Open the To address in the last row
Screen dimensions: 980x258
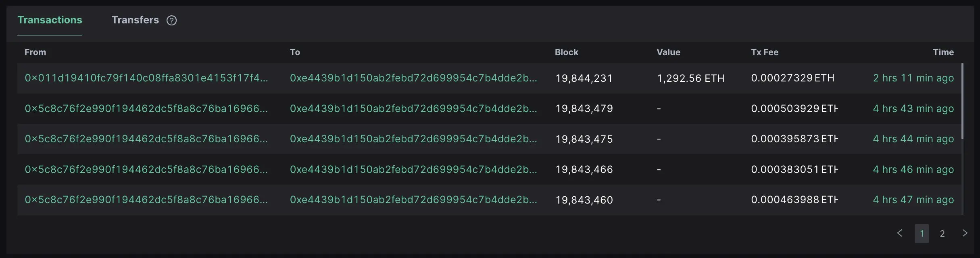click(414, 200)
